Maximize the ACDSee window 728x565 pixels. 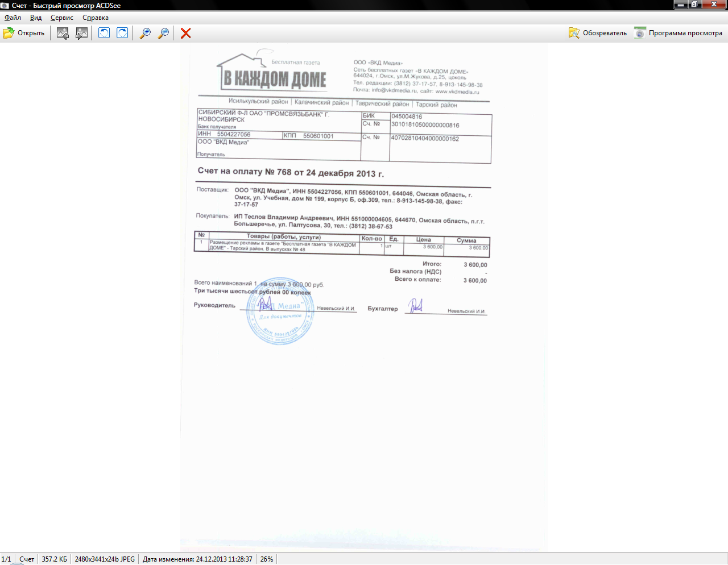pos(694,5)
